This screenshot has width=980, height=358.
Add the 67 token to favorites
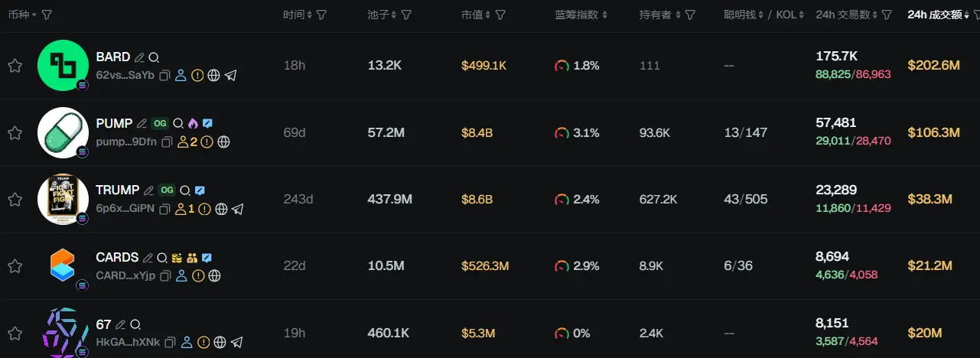(x=15, y=334)
